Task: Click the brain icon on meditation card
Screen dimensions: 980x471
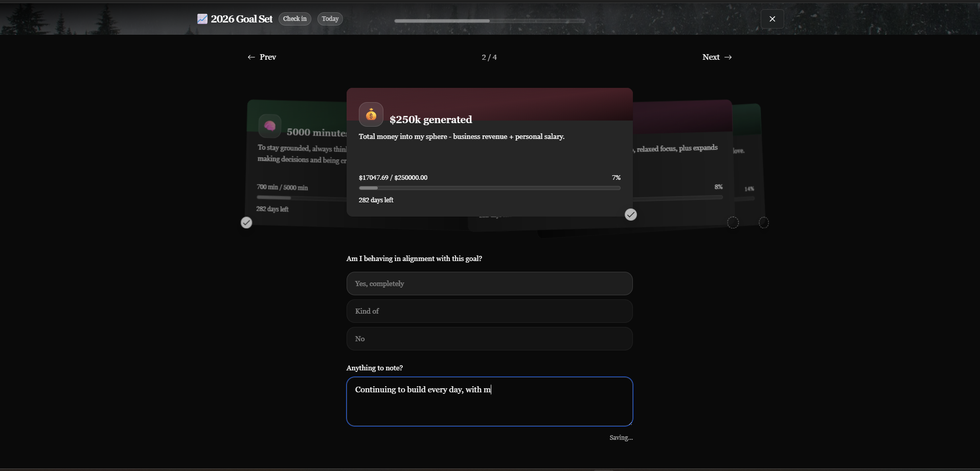Action: point(270,126)
